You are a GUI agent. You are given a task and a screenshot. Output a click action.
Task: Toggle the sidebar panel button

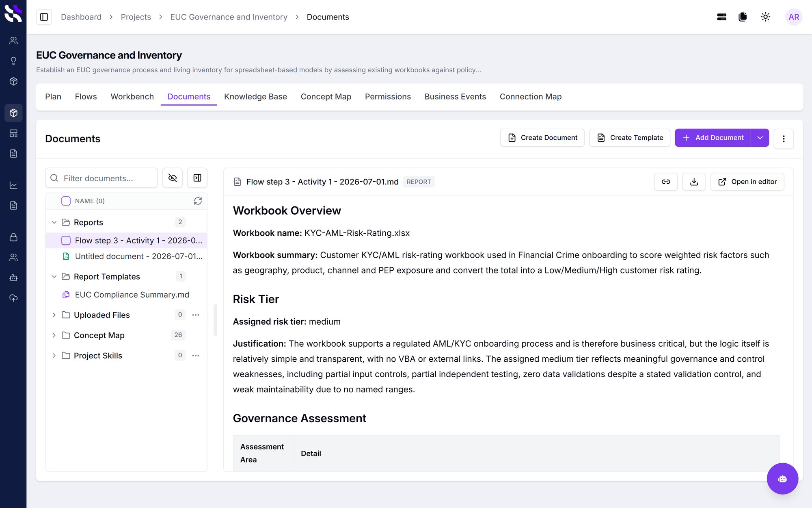[x=44, y=17]
